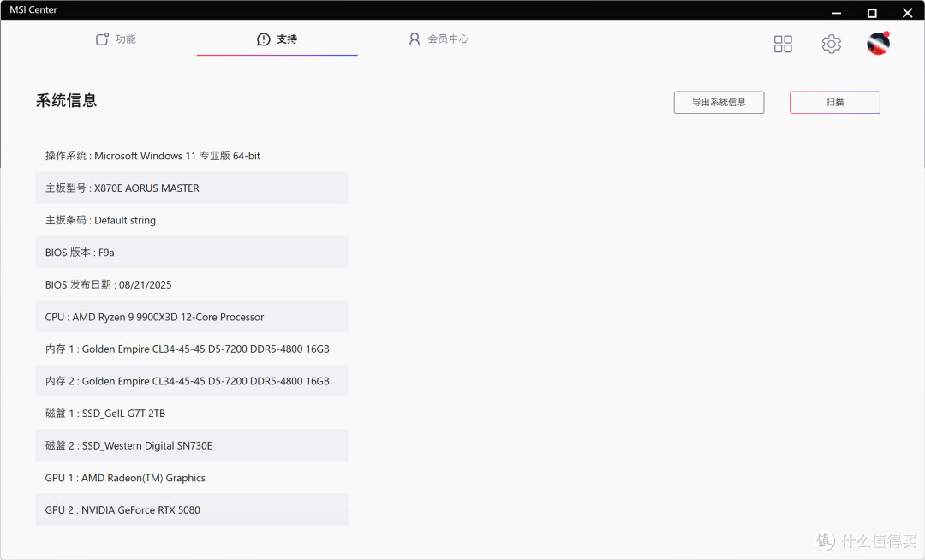
Task: Select the Microsoft Windows 11 operating system row
Action: coord(192,156)
